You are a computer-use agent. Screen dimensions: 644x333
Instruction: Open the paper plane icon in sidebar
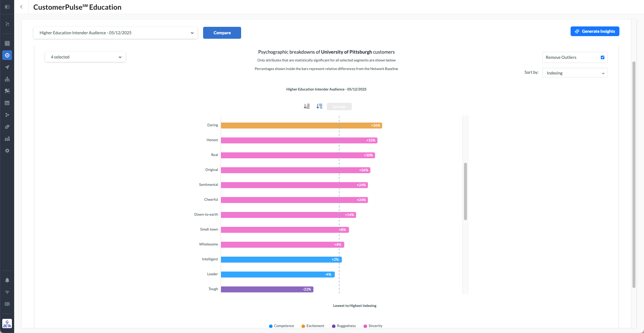pos(7,67)
